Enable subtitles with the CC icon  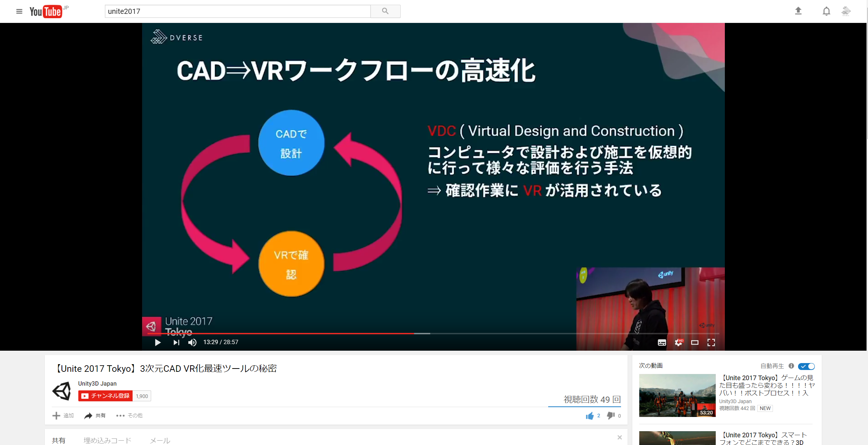point(662,342)
